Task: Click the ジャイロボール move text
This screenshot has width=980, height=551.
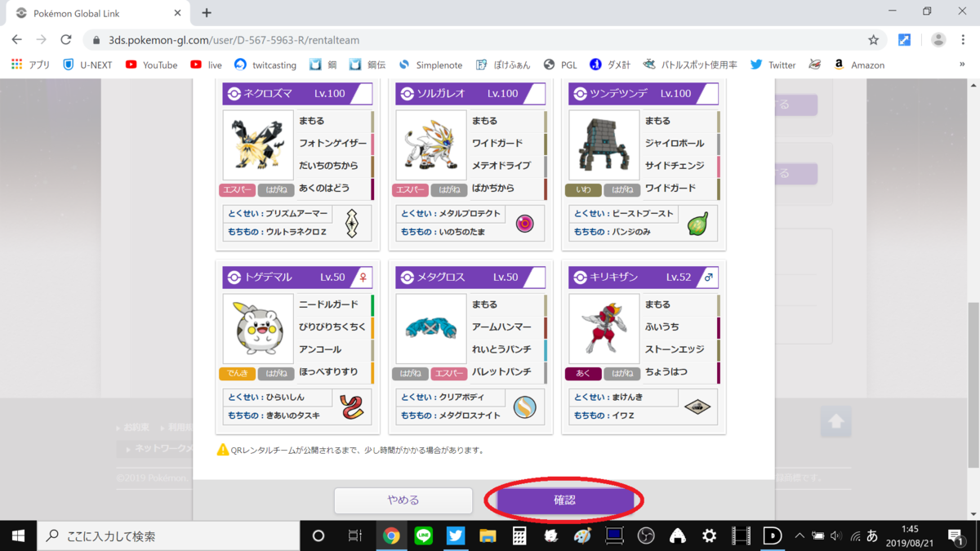Action: [x=675, y=144]
